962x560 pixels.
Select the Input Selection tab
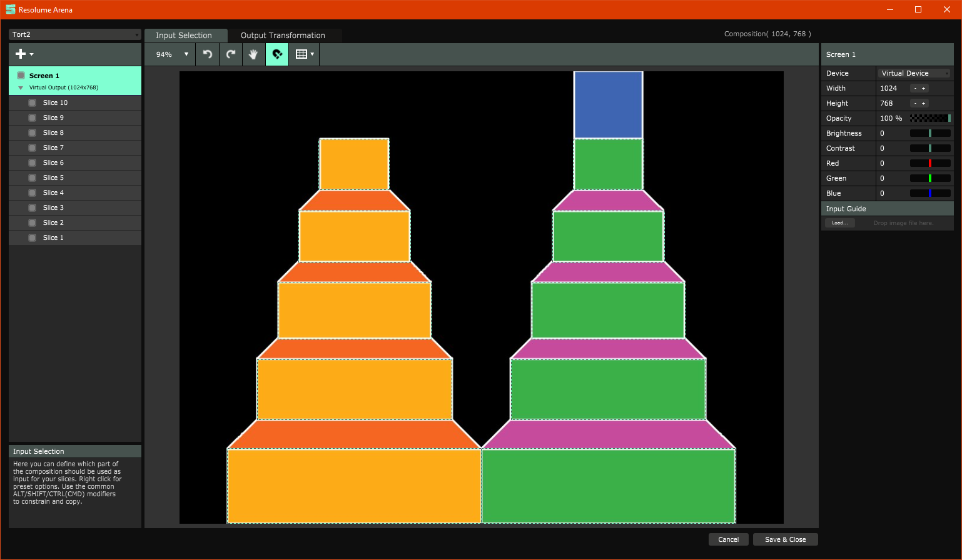click(184, 36)
